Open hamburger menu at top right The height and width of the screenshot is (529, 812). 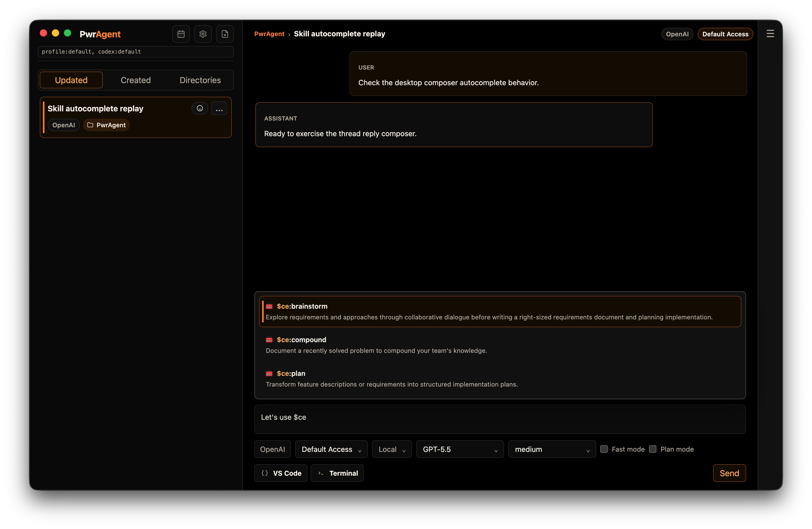point(770,34)
